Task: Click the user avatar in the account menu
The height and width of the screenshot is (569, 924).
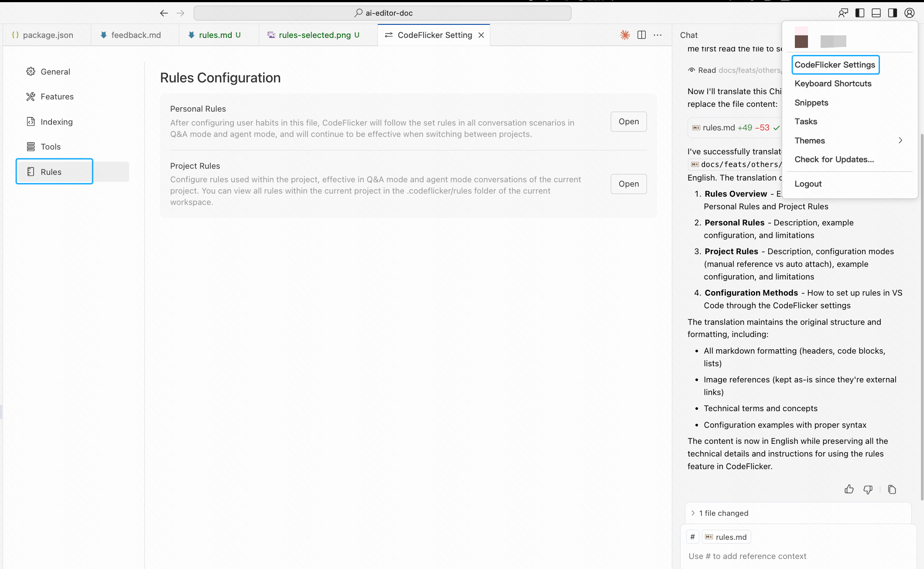Action: (801, 37)
